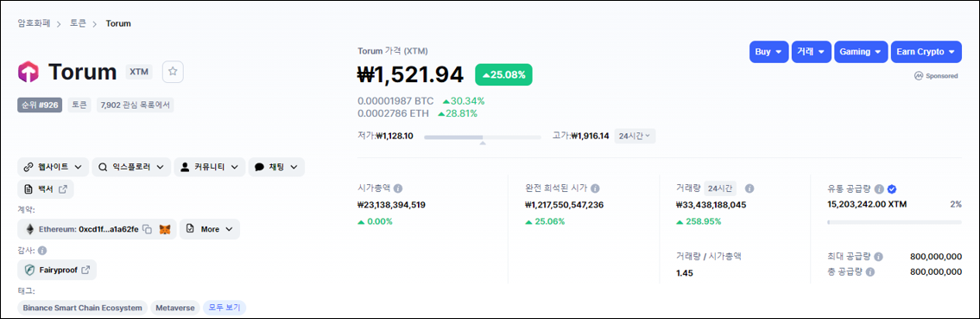Expand the 익스플로러 dropdown
This screenshot has width=980, height=319.
click(131, 168)
